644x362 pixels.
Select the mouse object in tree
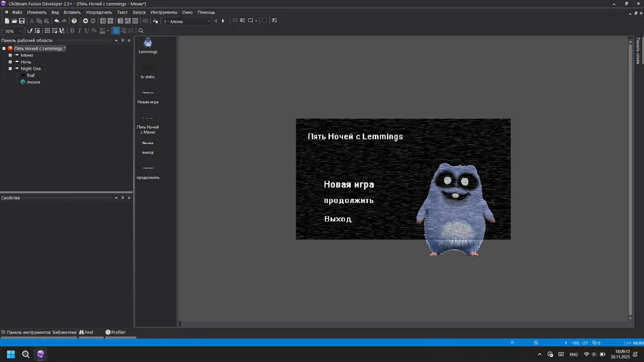[33, 82]
